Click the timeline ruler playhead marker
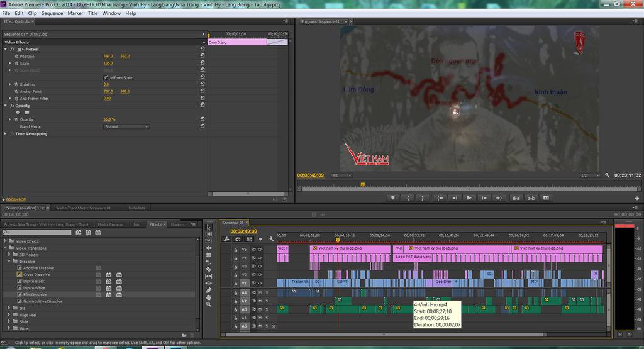Screen dimensions: 644x349 click(338, 240)
